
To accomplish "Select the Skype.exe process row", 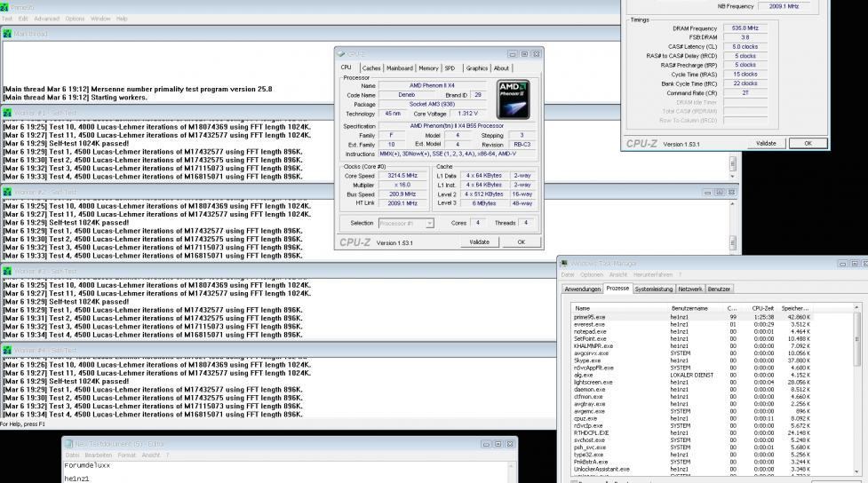I will [x=692, y=360].
